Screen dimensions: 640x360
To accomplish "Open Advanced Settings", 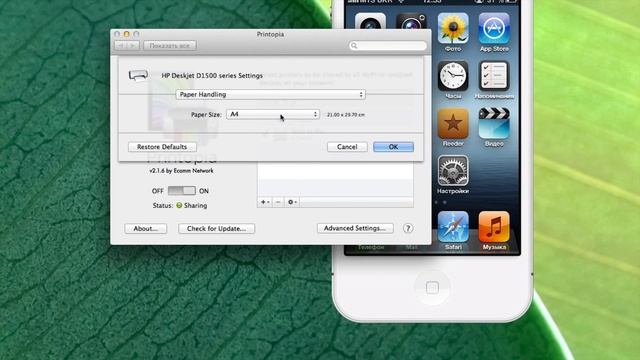I will (355, 228).
